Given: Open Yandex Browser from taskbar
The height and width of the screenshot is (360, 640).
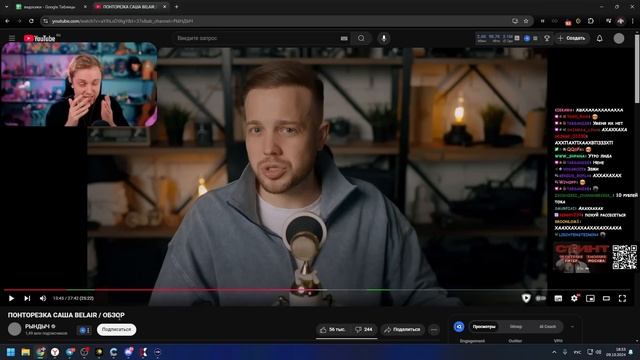Looking at the screenshot, I should [55, 352].
